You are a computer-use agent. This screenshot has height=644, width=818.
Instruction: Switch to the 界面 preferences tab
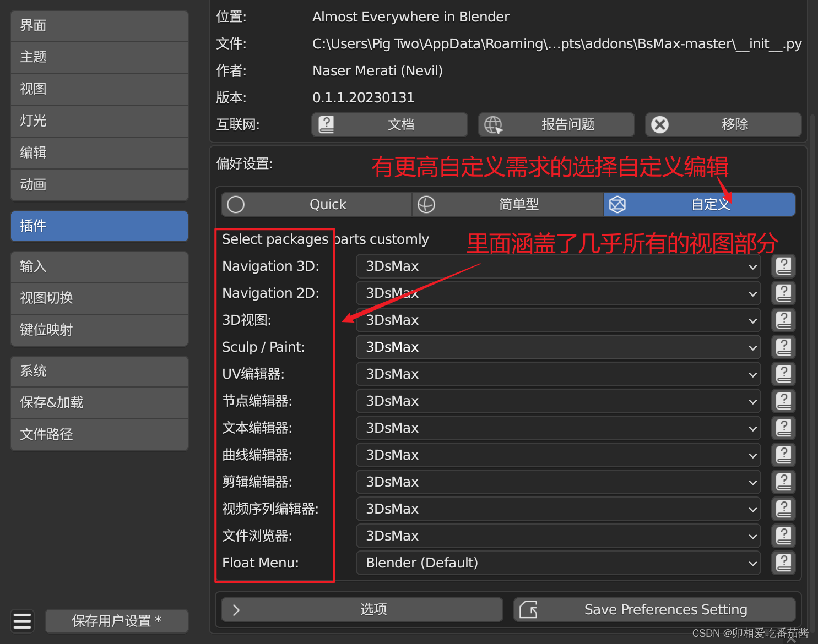[99, 25]
